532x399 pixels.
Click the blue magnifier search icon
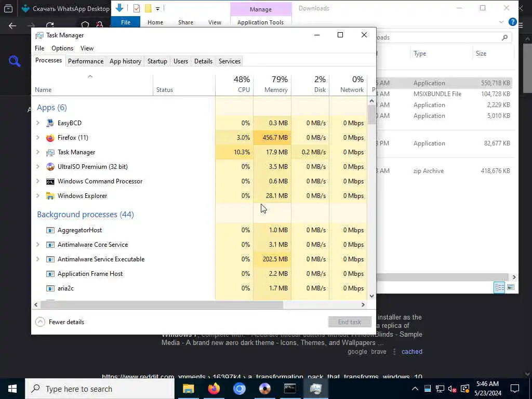click(15, 61)
